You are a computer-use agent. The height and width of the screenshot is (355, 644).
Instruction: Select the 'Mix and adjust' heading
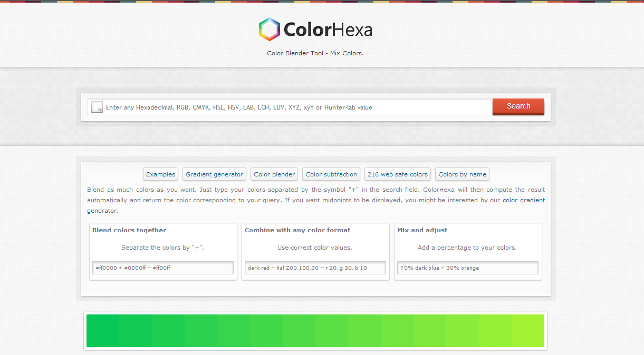422,230
